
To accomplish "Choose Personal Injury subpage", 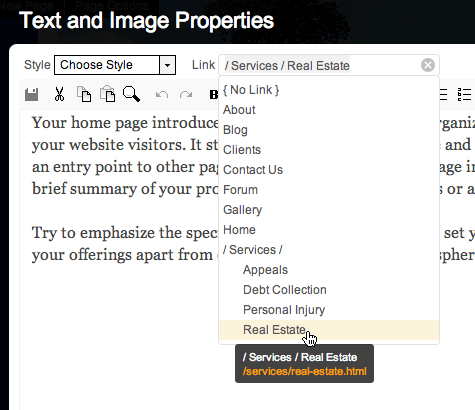I will point(284,310).
